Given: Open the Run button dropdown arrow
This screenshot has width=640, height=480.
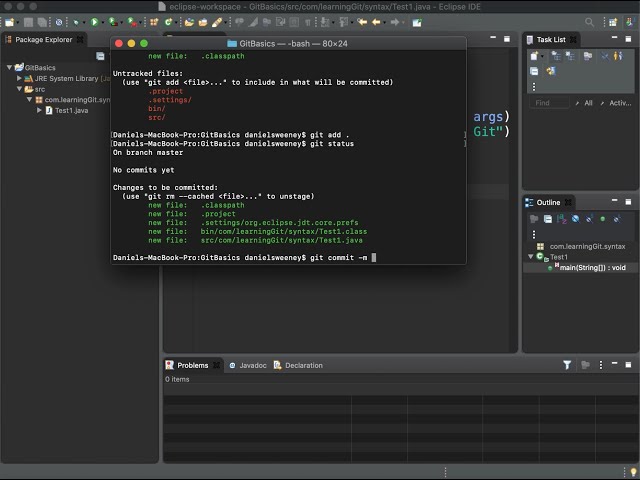Looking at the screenshot, I should point(102,23).
